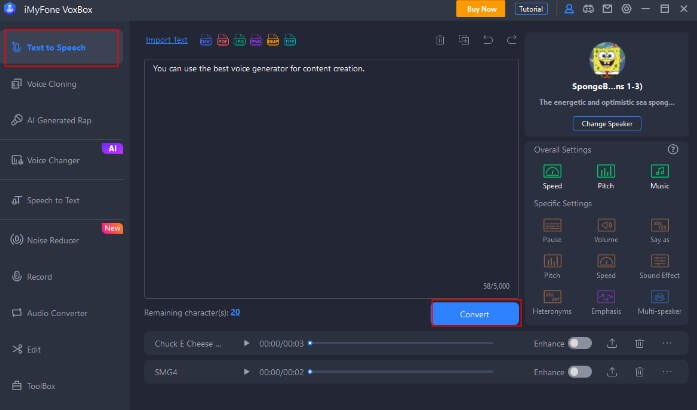The height and width of the screenshot is (410, 697).
Task: Open Multi-speaker setting
Action: pos(660,302)
